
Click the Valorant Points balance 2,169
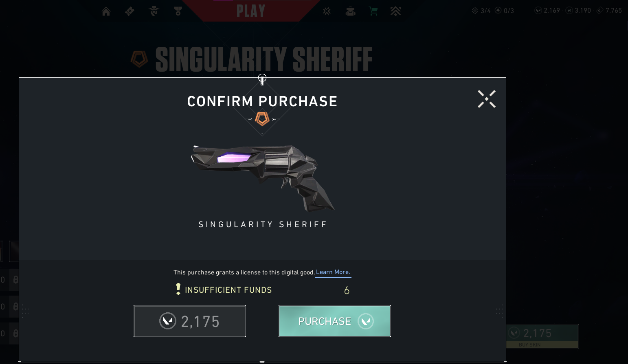[547, 11]
